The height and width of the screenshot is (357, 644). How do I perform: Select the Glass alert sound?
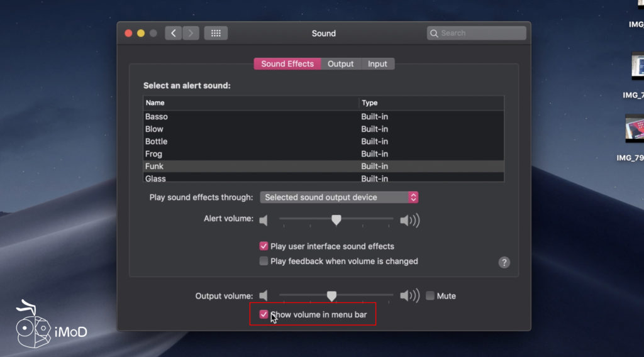point(324,178)
